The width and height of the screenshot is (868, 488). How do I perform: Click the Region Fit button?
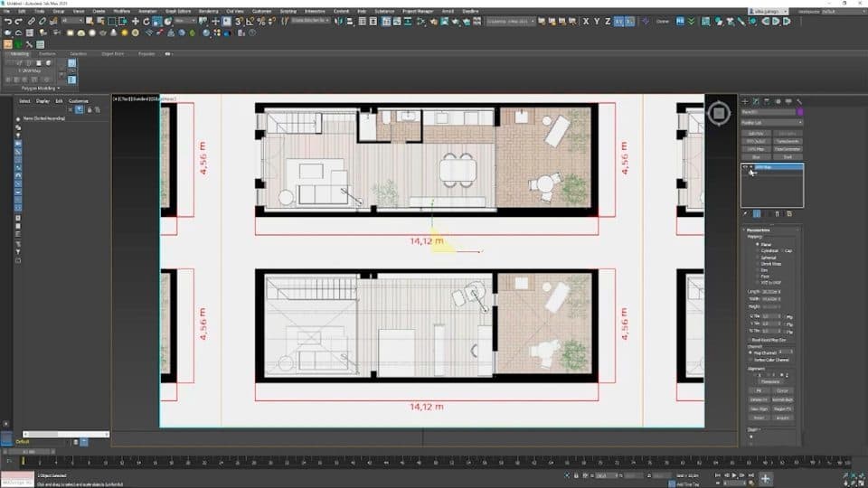pos(782,408)
